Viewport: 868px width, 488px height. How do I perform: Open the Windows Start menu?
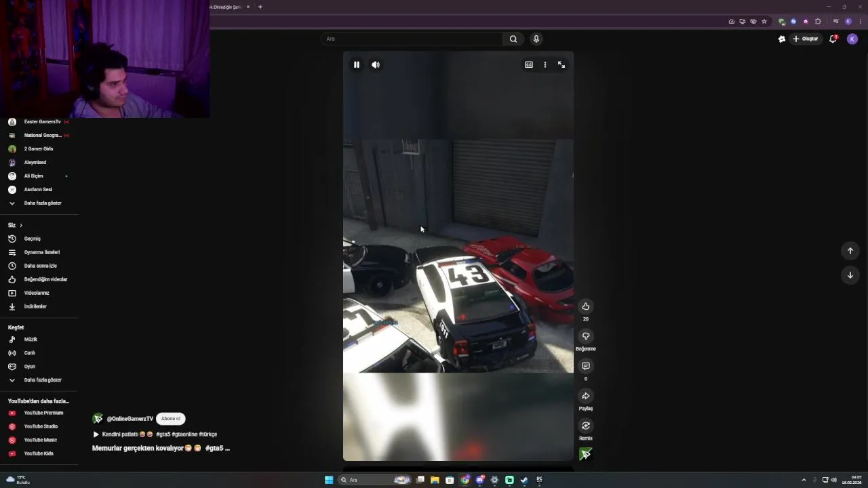point(329,480)
